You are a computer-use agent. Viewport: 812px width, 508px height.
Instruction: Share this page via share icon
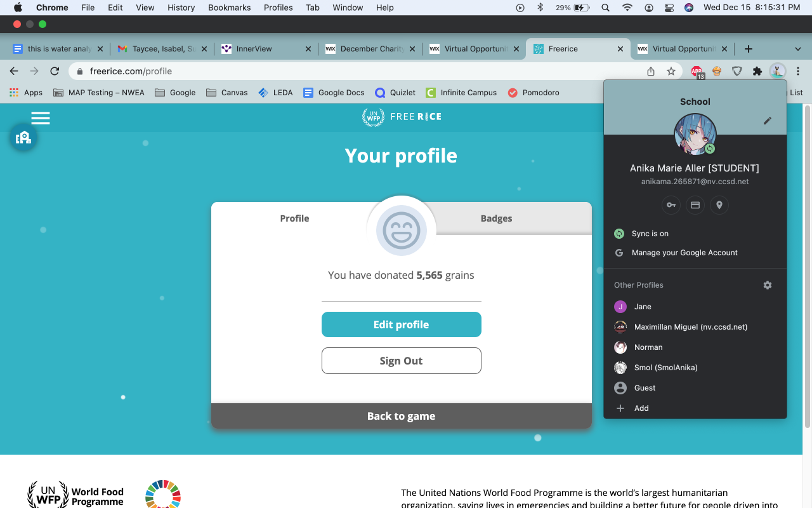tap(651, 71)
